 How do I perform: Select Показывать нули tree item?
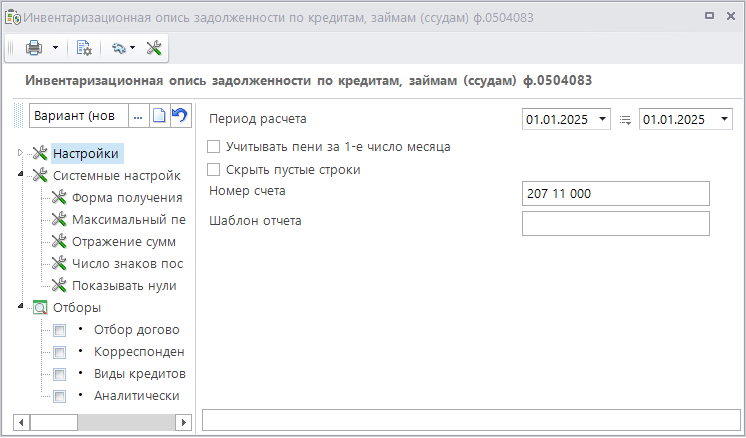124,285
